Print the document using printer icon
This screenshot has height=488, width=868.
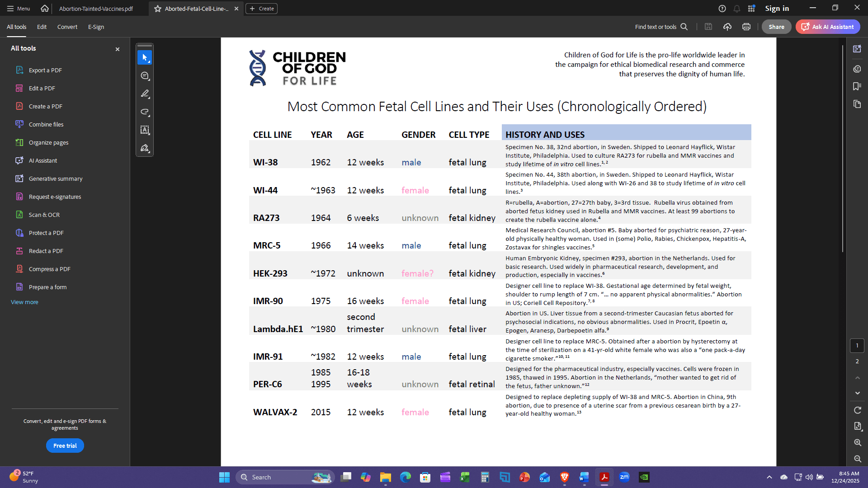point(746,27)
